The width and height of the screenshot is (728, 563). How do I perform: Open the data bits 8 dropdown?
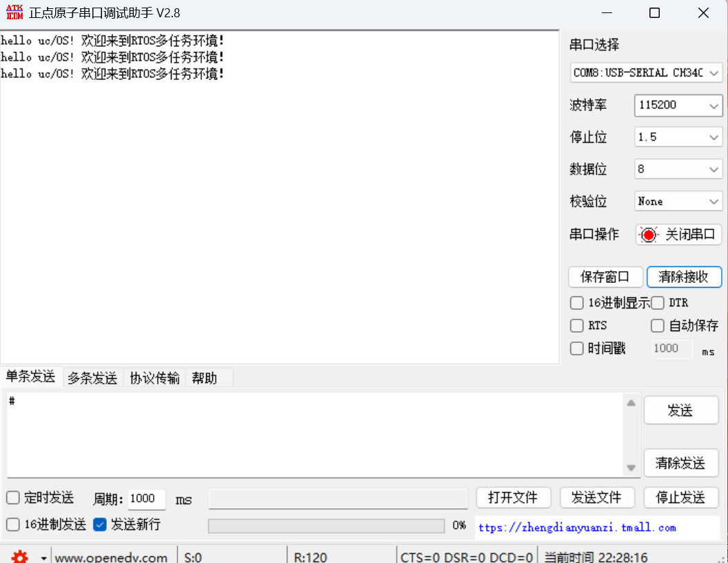[x=678, y=169]
